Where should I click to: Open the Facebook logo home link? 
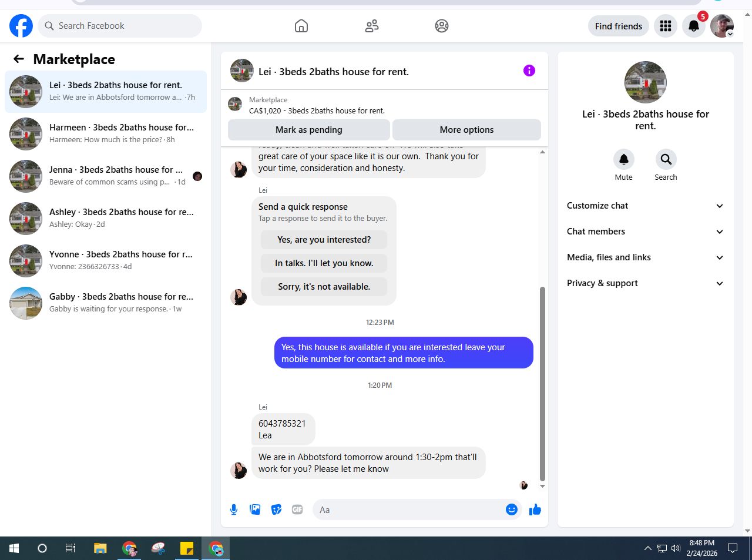tap(21, 26)
